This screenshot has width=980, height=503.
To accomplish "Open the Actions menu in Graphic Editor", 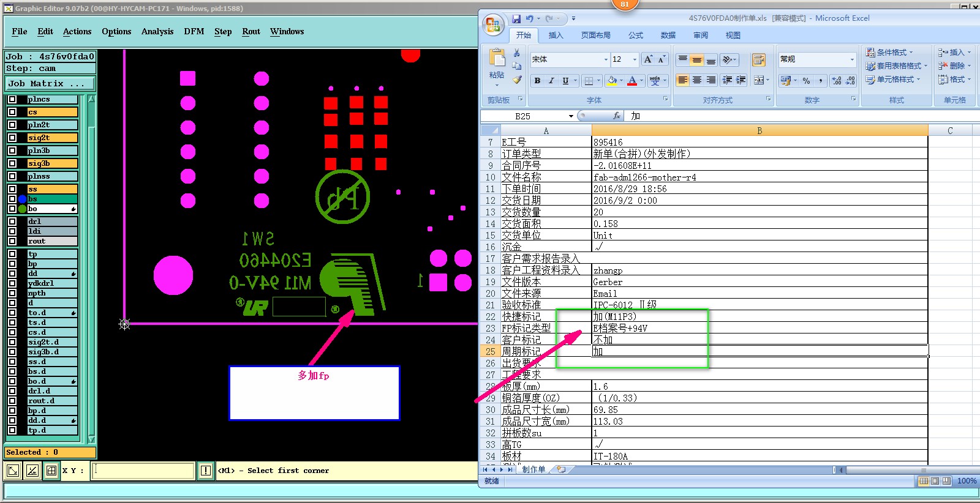I will pos(77,31).
